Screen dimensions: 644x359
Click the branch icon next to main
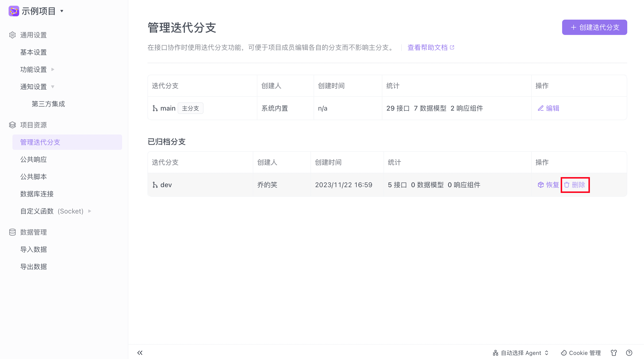point(155,108)
